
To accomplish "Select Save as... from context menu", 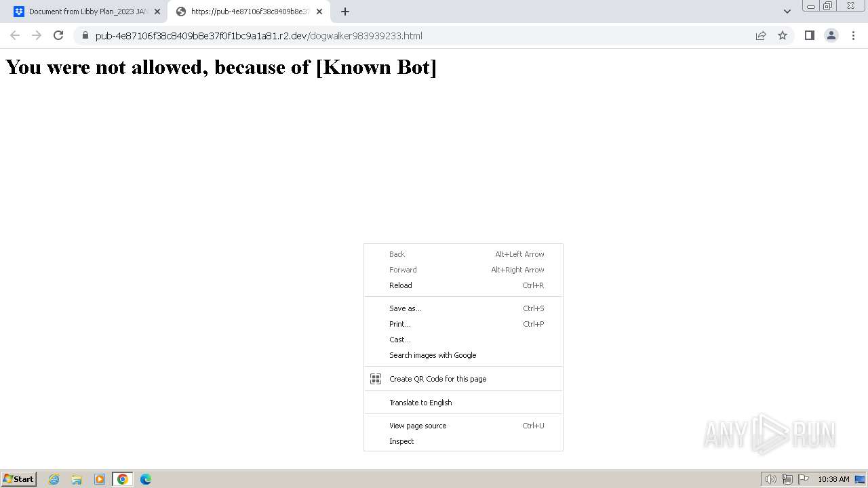I will coord(463,308).
